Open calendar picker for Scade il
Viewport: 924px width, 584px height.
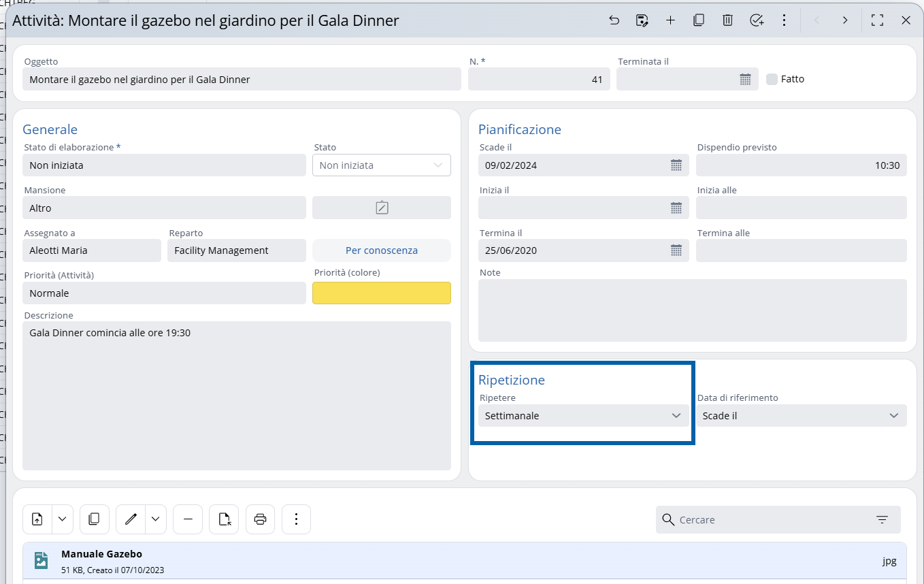coord(676,165)
